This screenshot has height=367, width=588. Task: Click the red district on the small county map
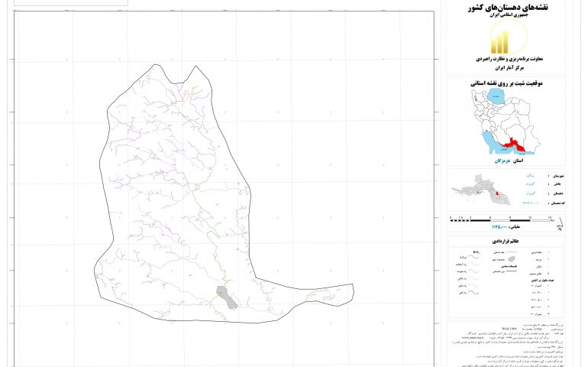(499, 195)
